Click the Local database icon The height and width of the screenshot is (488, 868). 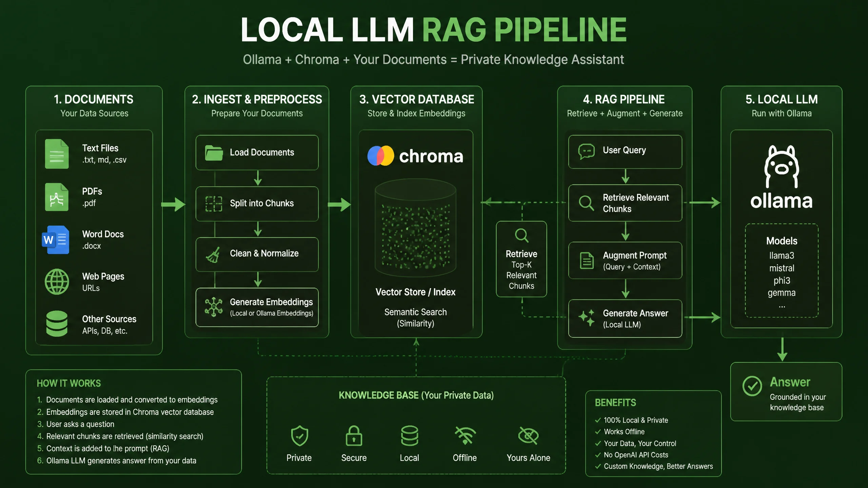point(409,436)
